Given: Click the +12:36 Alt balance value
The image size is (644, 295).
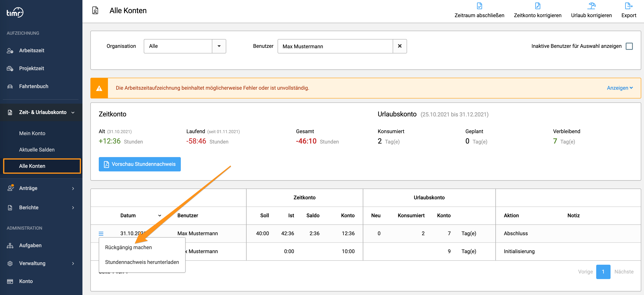Looking at the screenshot, I should (x=110, y=141).
